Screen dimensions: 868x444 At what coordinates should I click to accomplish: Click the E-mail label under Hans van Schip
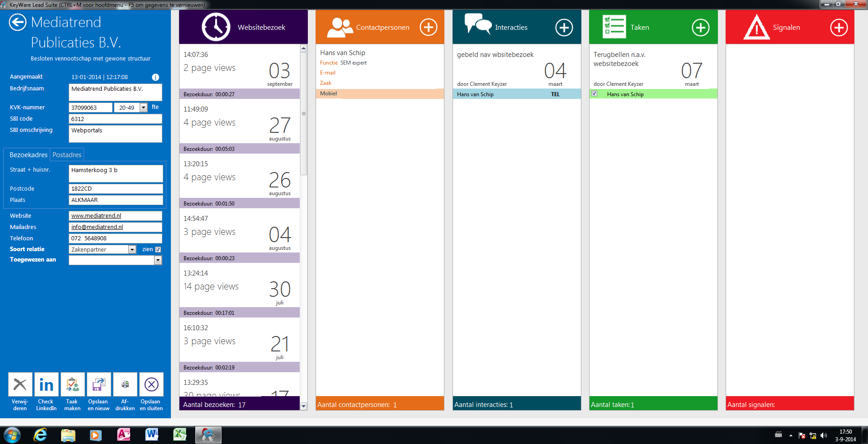click(x=328, y=73)
